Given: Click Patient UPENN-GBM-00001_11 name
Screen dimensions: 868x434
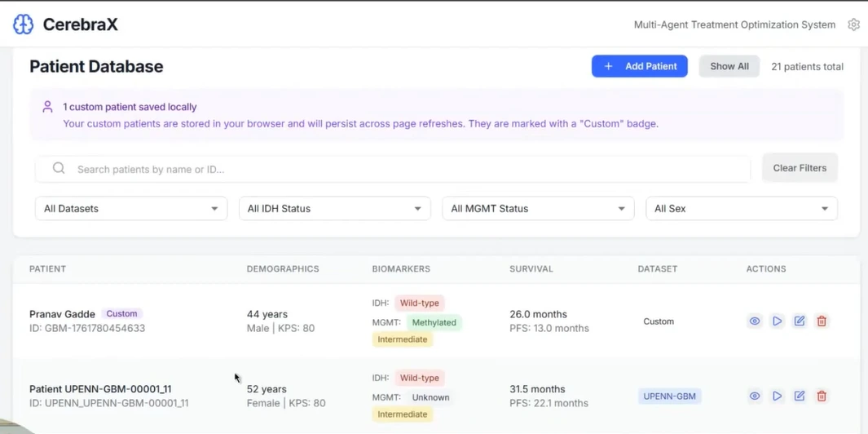Looking at the screenshot, I should click(100, 389).
